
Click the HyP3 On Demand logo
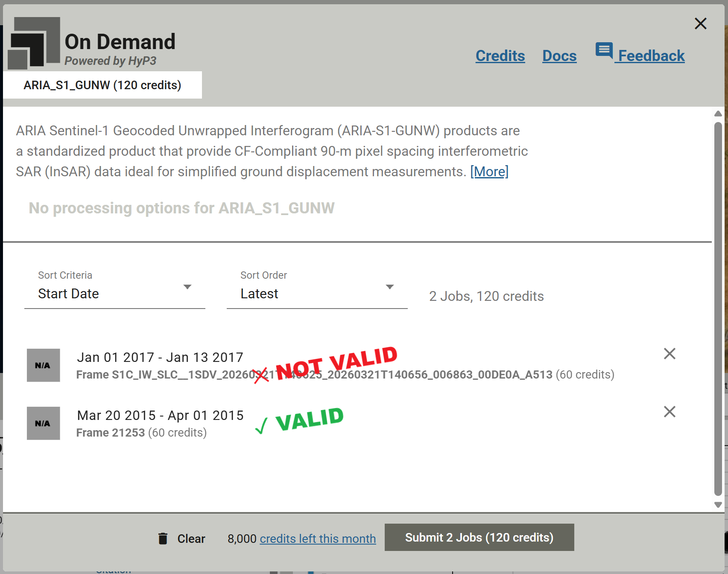point(34,43)
